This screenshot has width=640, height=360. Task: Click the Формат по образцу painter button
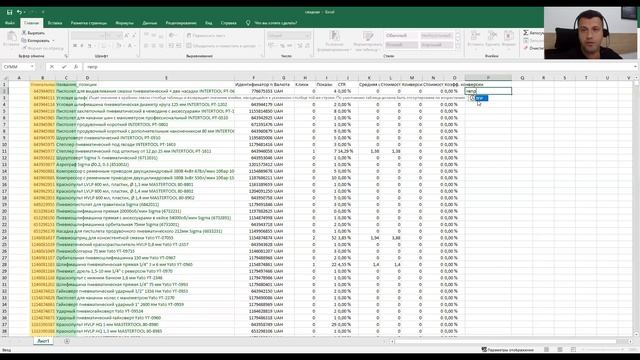click(42, 48)
